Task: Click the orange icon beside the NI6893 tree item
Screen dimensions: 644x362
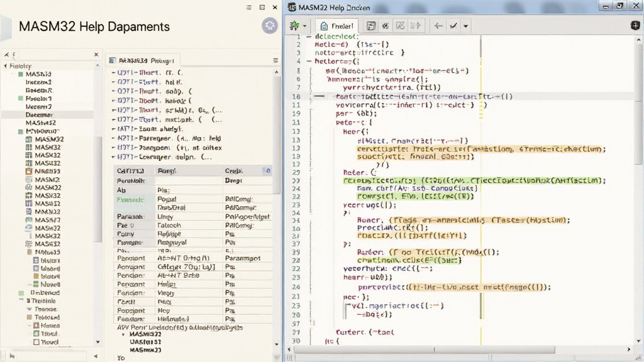Action: (29, 171)
